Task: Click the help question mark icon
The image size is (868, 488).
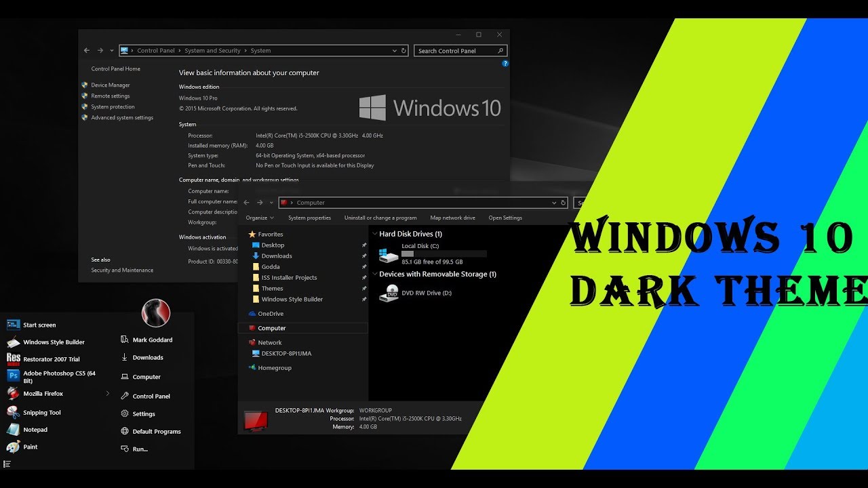Action: point(505,63)
